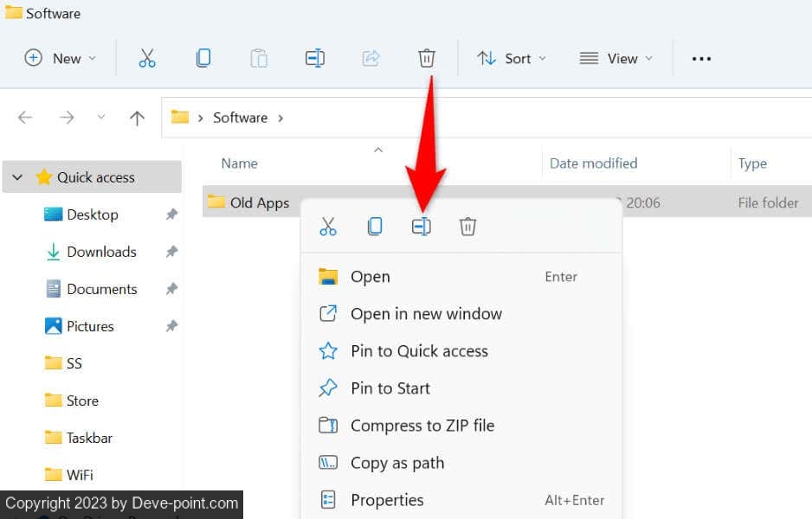
Task: Collapse the Quick access tree section
Action: pos(17,177)
